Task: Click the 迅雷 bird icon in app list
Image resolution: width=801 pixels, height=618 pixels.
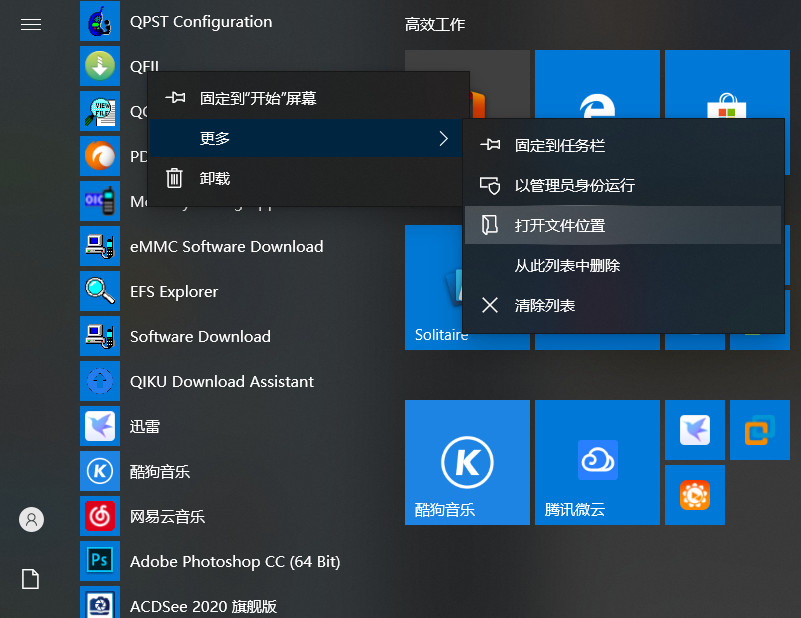Action: 100,426
